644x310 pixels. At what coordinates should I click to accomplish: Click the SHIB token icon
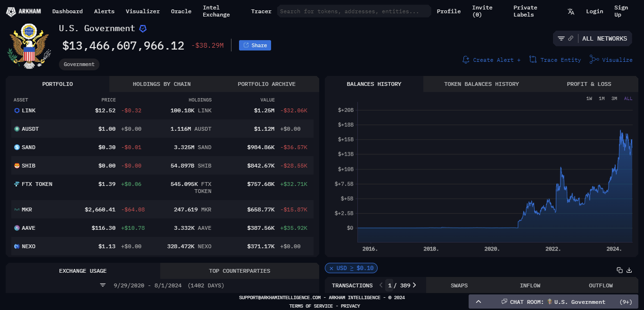tap(17, 166)
